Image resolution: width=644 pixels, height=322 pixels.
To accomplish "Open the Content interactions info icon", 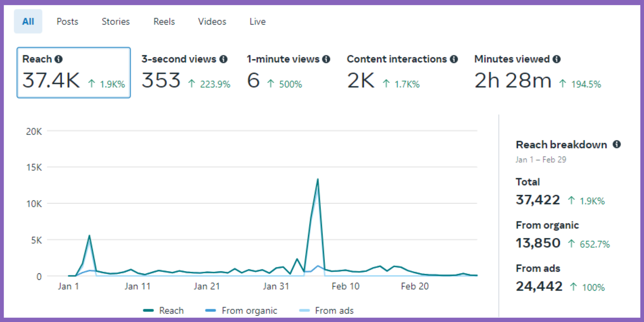I will (454, 59).
